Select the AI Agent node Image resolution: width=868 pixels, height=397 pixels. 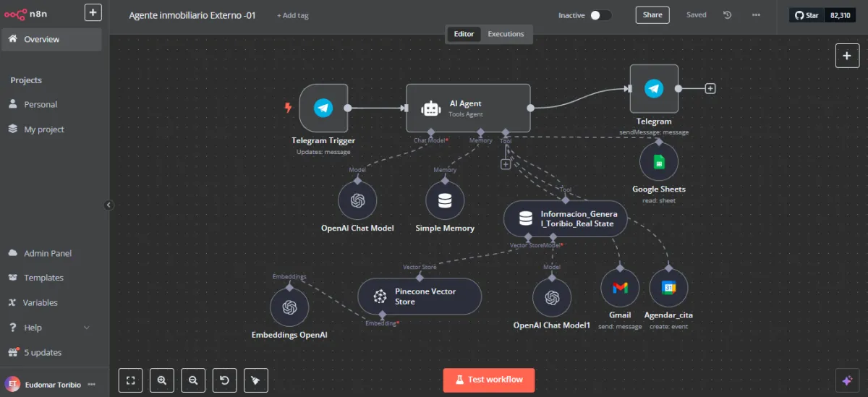468,108
